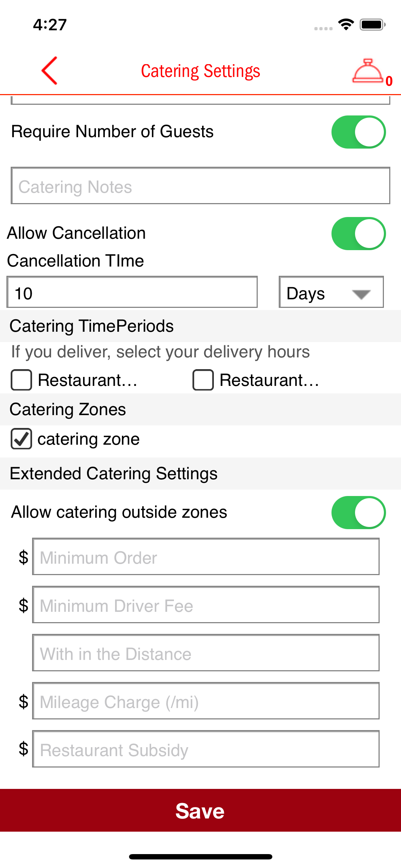
Task: Turn off Allow catering outside zones
Action: [358, 512]
